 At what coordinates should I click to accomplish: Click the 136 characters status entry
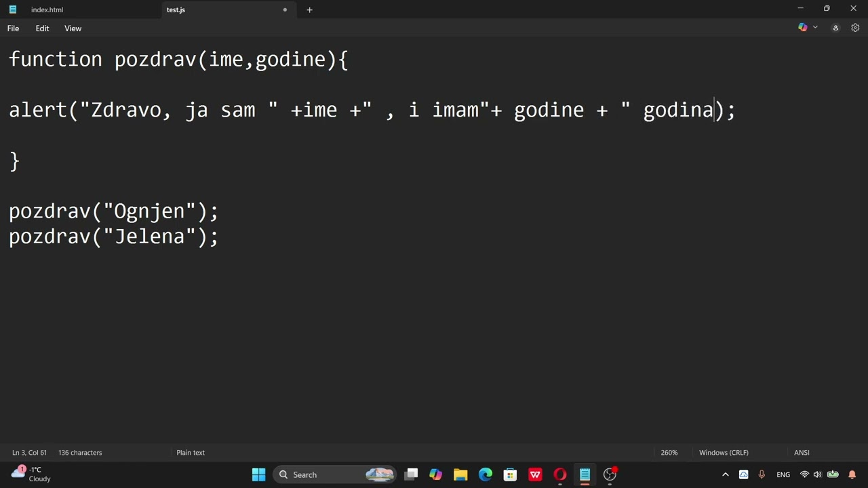80,453
